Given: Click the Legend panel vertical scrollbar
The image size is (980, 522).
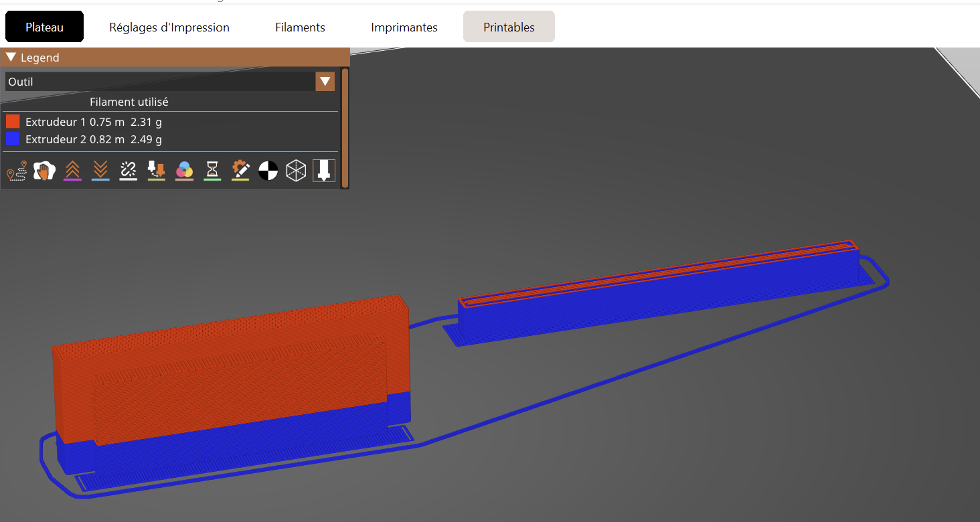Looking at the screenshot, I should 345,127.
